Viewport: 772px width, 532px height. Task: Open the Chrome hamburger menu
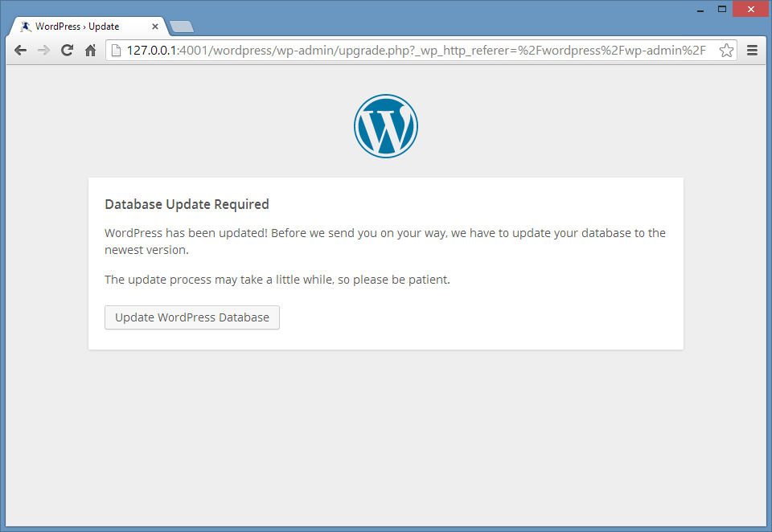pyautogui.click(x=753, y=51)
